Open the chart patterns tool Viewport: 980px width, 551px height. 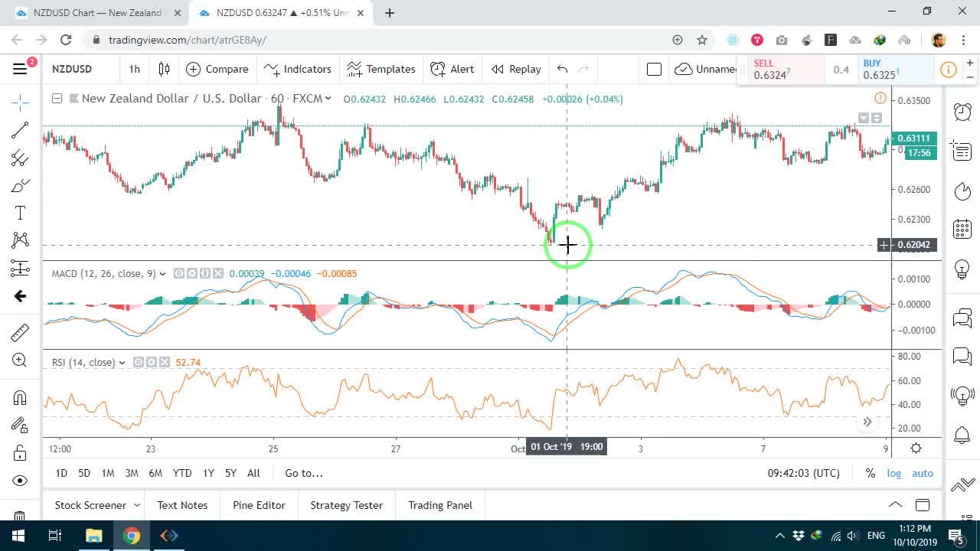point(20,240)
